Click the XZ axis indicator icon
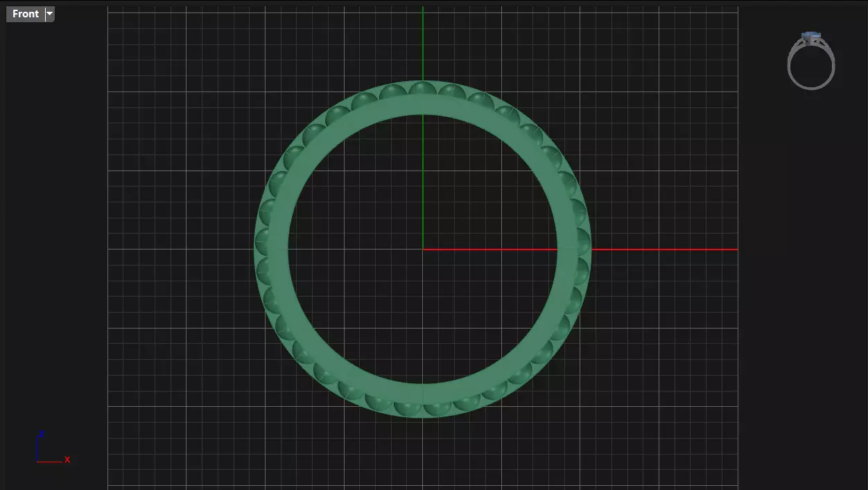This screenshot has width=868, height=490. (53, 447)
